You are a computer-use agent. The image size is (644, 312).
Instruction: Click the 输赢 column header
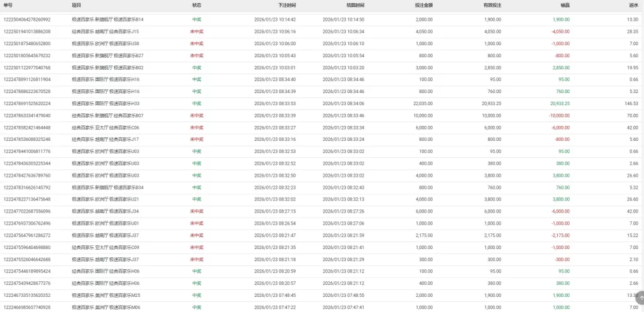point(565,5)
